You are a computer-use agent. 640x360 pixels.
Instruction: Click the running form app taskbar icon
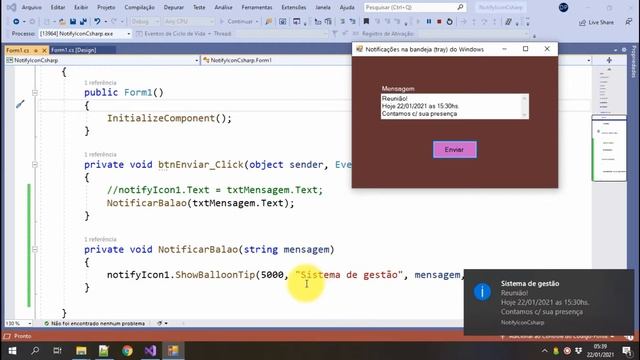pyautogui.click(x=173, y=351)
